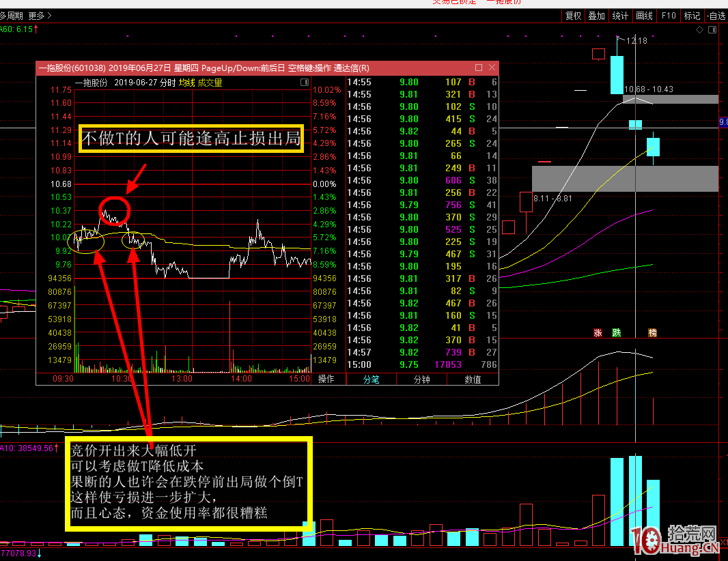The width and height of the screenshot is (728, 561).
Task: Select the 14:56 9.79 756 S tick row
Action: pyautogui.click(x=422, y=205)
